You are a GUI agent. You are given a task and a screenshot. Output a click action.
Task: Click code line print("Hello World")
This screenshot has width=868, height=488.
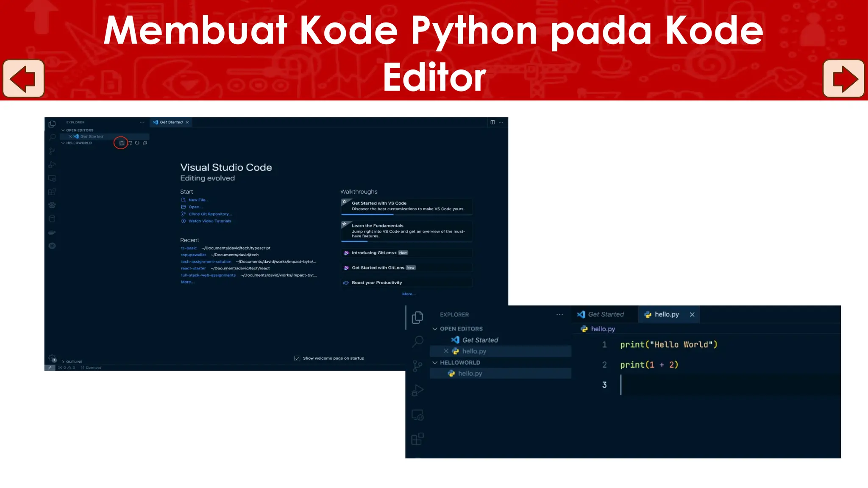click(669, 344)
